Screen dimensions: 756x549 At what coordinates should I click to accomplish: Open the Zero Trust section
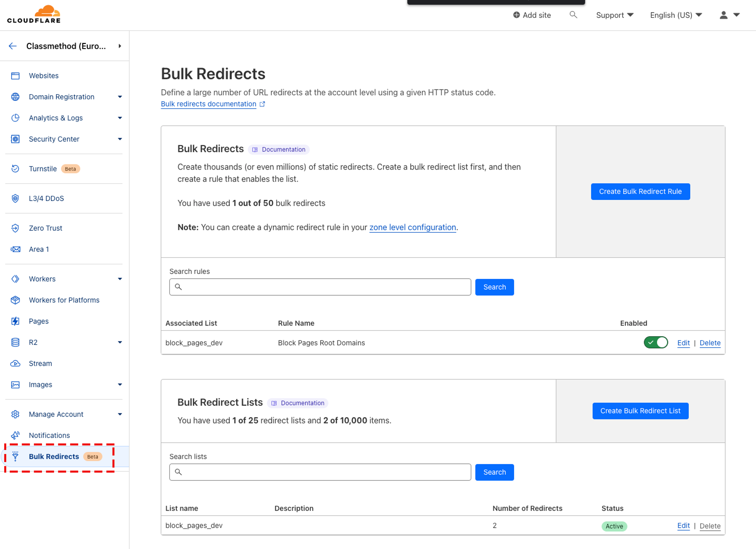click(45, 228)
